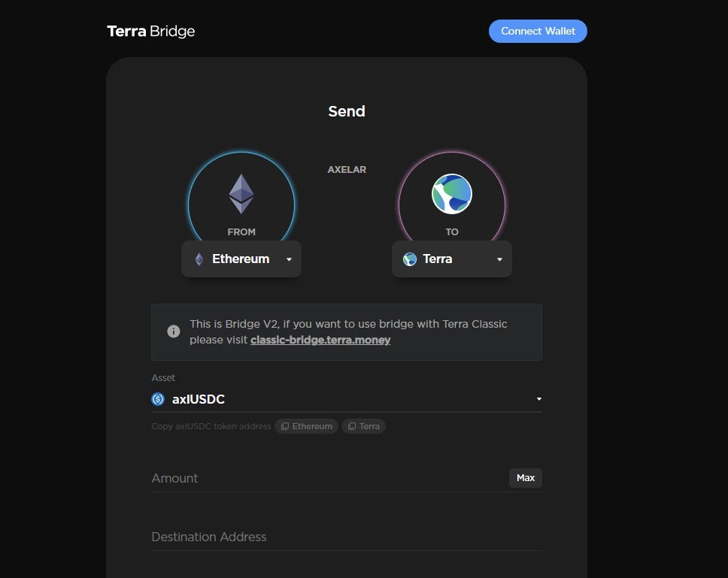Click the large Ethereum logo in FROM circle
This screenshot has height=578, width=728.
click(241, 194)
